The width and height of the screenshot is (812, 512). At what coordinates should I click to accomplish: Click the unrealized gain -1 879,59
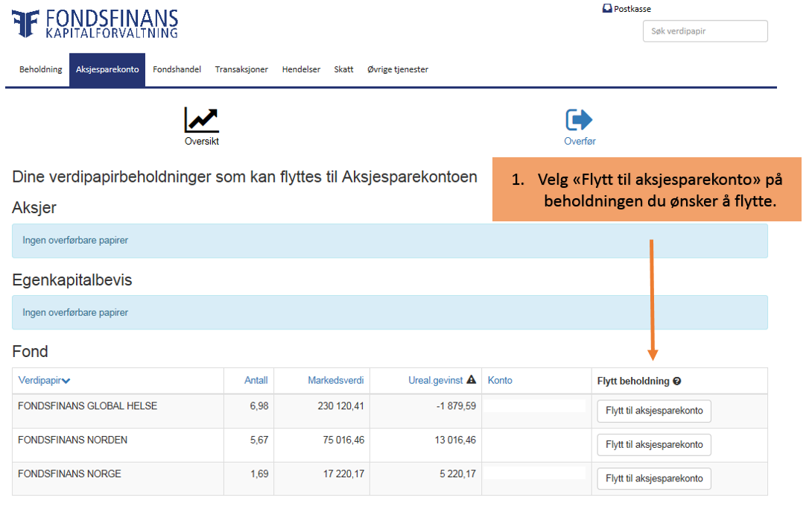[456, 405]
